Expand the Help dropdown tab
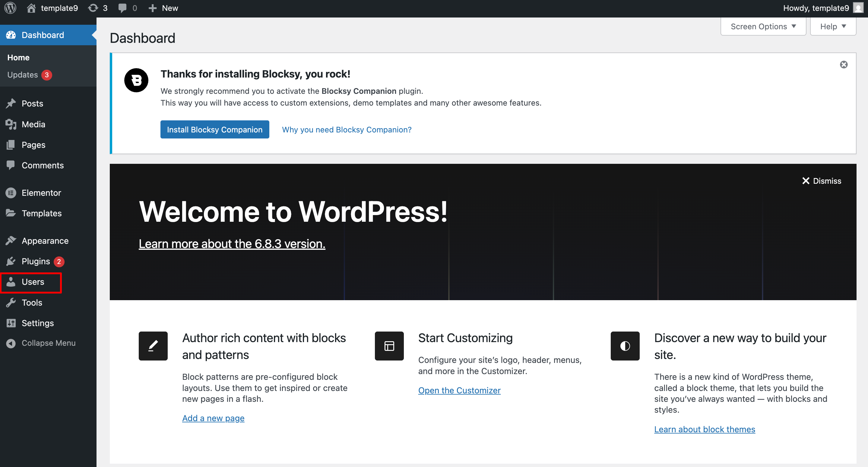The image size is (868, 467). click(833, 27)
